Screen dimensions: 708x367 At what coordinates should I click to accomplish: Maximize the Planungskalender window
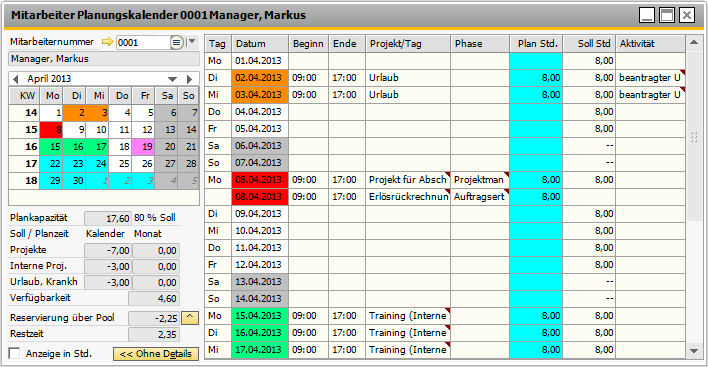tap(667, 15)
